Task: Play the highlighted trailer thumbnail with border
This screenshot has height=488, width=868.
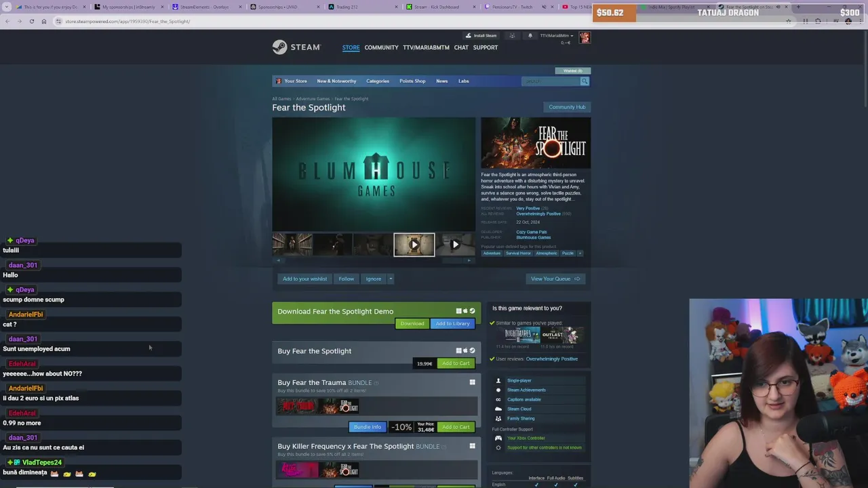Action: point(414,245)
